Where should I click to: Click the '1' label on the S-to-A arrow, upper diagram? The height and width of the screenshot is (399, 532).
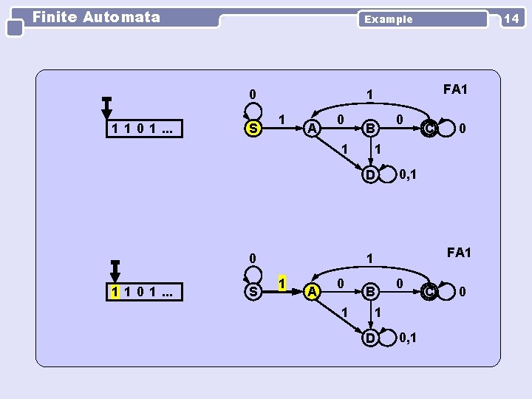(x=282, y=120)
